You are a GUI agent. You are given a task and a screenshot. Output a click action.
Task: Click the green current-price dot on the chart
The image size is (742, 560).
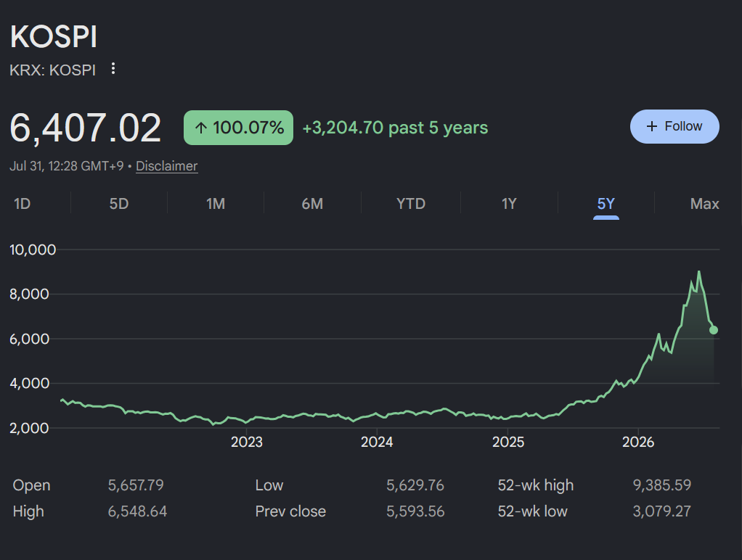point(714,330)
